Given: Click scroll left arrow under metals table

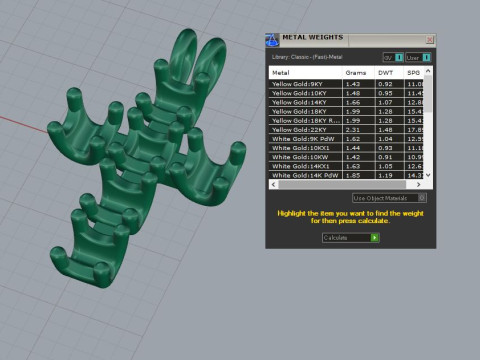Looking at the screenshot, I should coord(274,184).
